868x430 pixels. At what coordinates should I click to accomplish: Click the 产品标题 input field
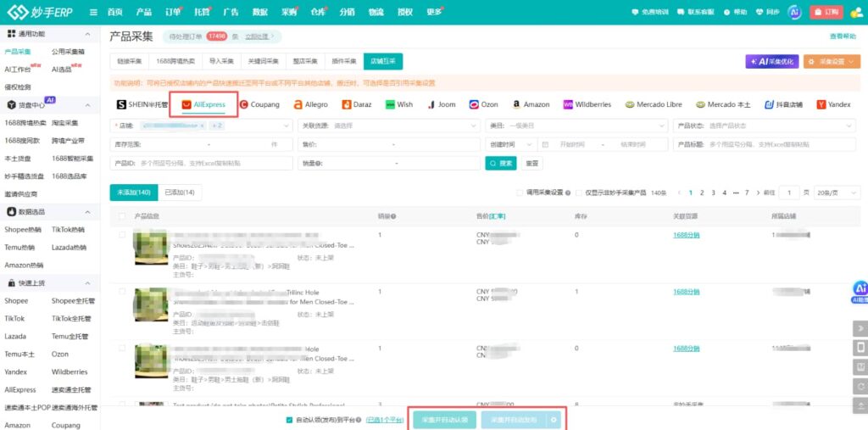point(765,145)
